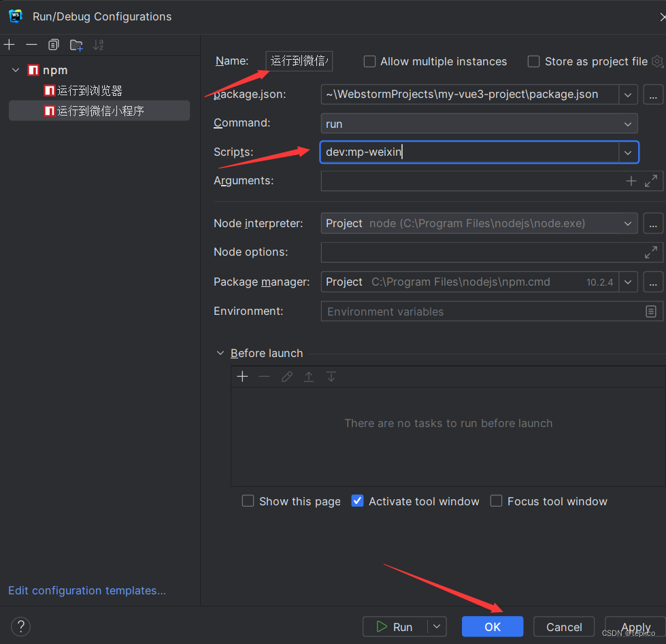Open the Package manager dropdown

pos(628,282)
